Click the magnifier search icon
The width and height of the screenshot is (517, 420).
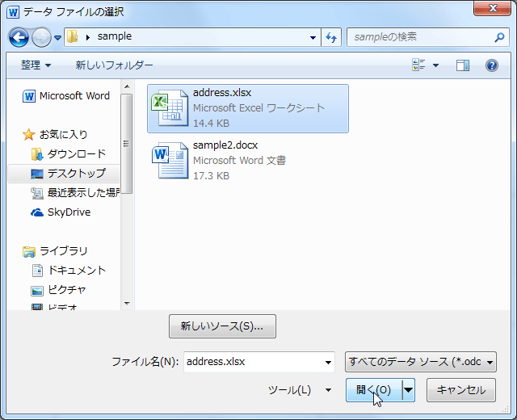[499, 37]
